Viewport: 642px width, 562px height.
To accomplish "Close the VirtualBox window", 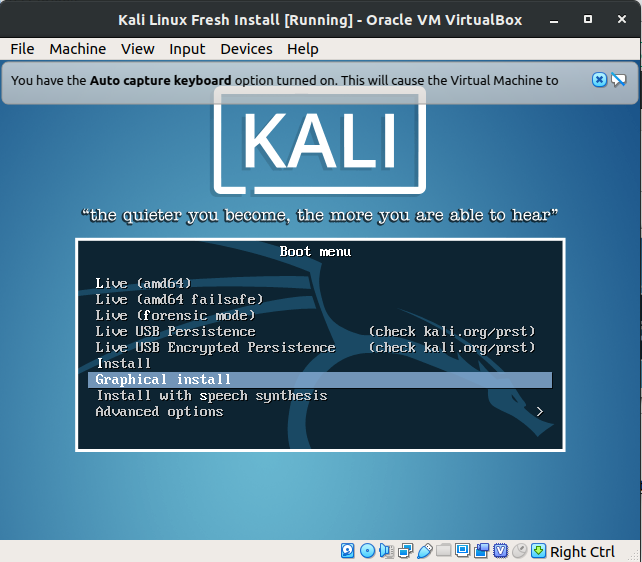I will point(622,19).
